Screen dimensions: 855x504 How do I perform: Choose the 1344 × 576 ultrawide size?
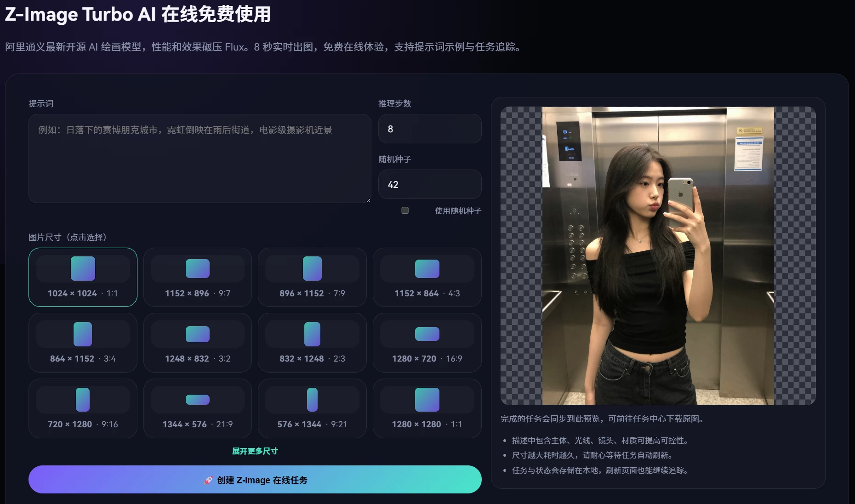pyautogui.click(x=197, y=408)
